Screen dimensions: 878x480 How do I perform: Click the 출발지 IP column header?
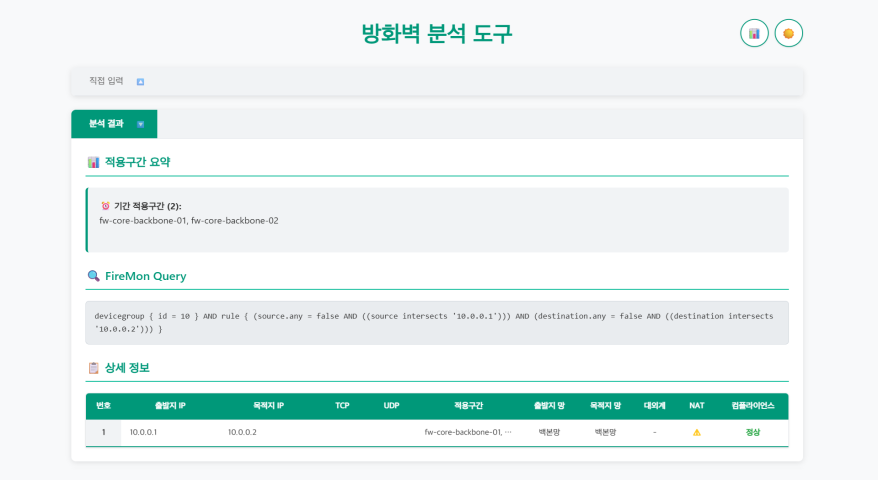tap(170, 406)
